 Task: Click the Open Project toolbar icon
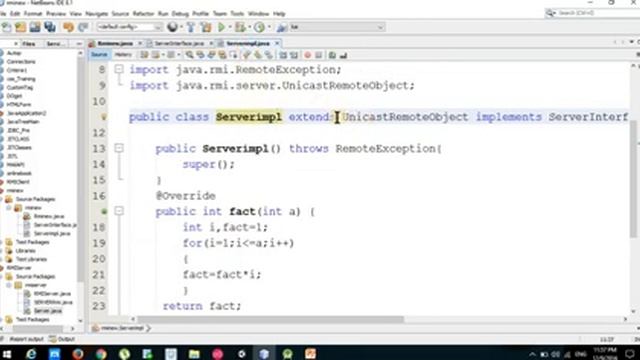click(x=35, y=27)
